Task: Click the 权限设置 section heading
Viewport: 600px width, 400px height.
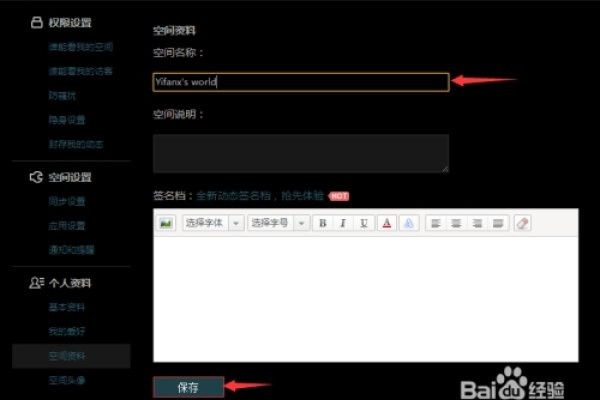Action: pyautogui.click(x=70, y=23)
